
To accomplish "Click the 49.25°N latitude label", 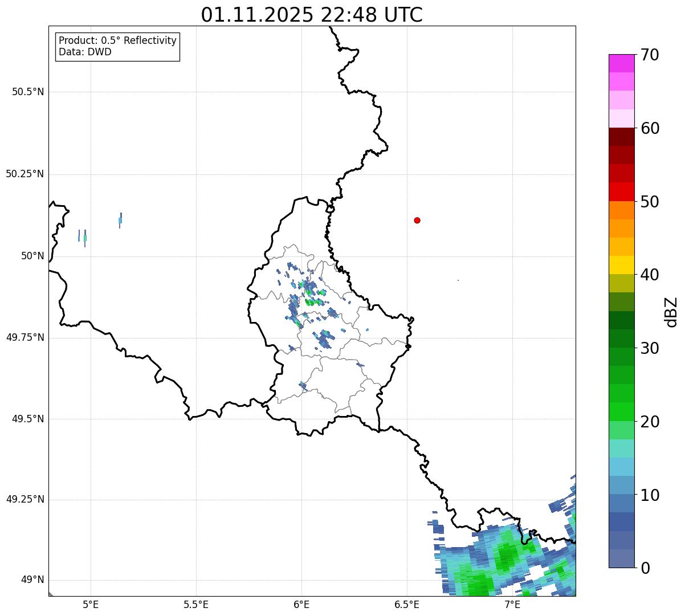I will click(25, 500).
